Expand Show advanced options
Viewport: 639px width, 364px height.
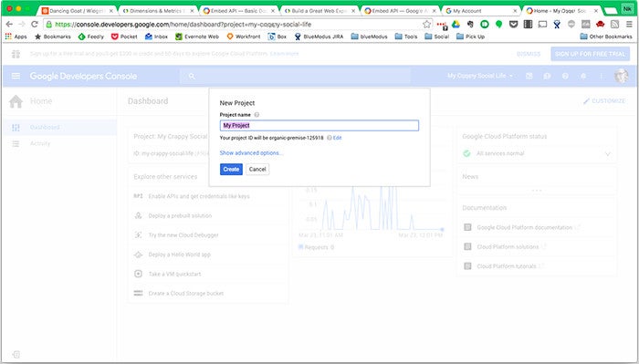point(251,152)
